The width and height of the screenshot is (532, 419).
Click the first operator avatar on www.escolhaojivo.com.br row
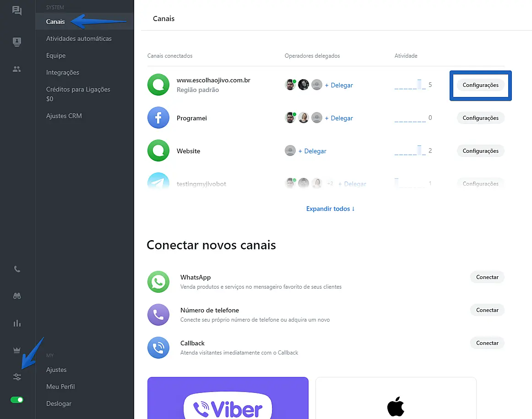[290, 85]
